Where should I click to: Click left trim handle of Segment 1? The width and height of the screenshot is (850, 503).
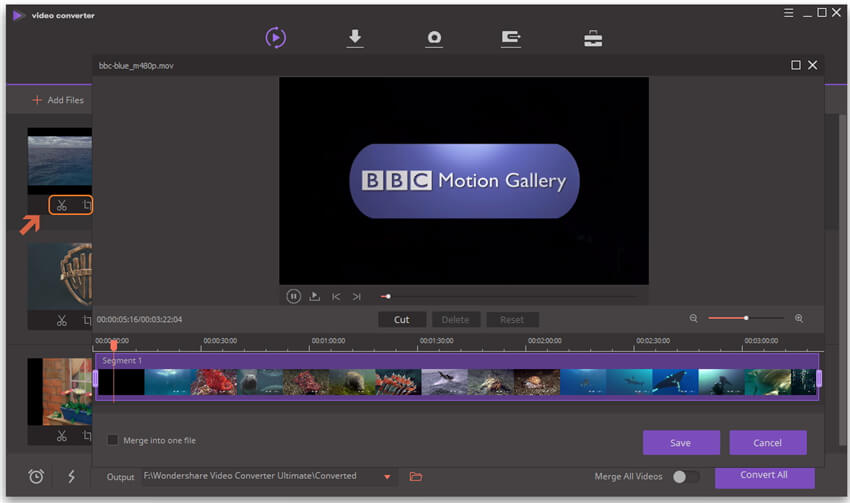pyautogui.click(x=95, y=378)
